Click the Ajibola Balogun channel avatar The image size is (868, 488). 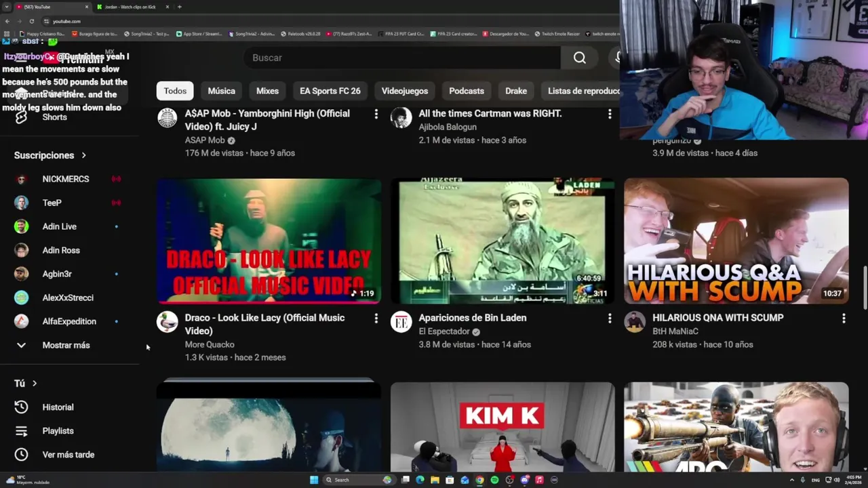coord(401,118)
